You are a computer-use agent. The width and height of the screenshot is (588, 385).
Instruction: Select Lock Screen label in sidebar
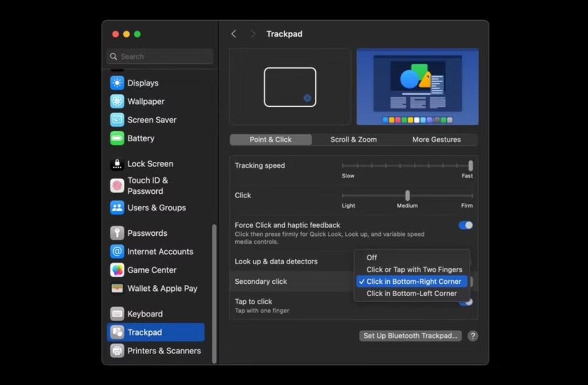150,163
